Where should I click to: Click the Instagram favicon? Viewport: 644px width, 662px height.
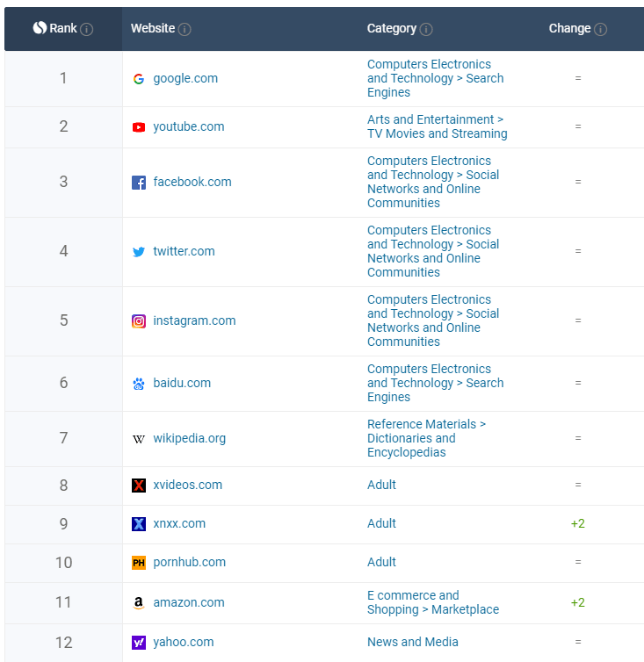point(139,321)
